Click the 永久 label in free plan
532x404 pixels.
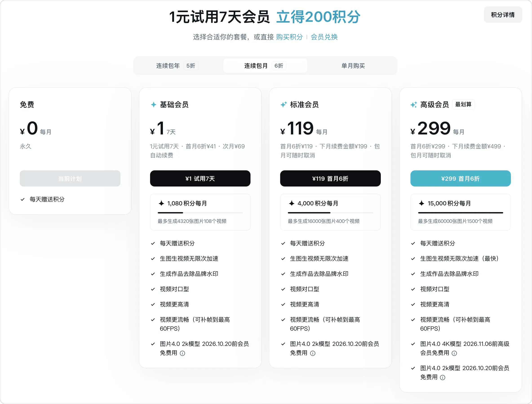pyautogui.click(x=26, y=146)
